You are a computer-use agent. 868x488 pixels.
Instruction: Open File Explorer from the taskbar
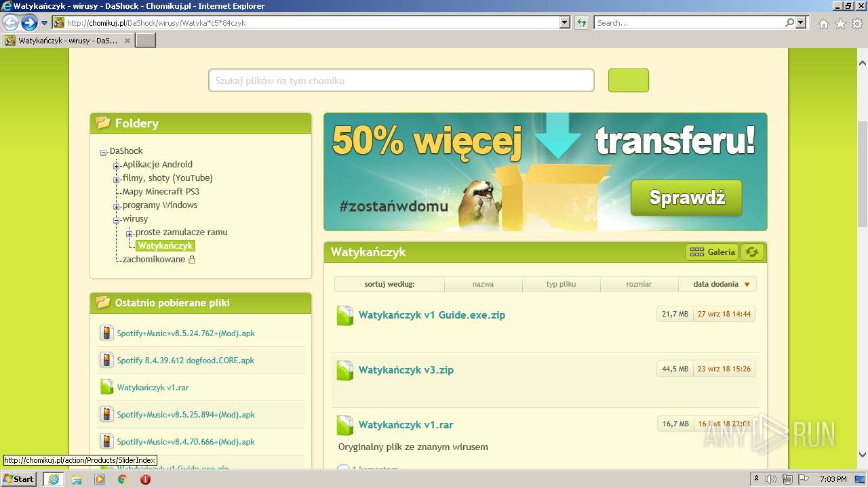click(x=77, y=479)
